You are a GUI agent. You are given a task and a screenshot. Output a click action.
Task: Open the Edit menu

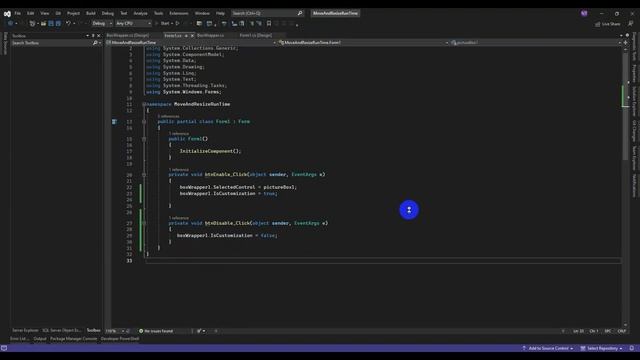tap(31, 13)
